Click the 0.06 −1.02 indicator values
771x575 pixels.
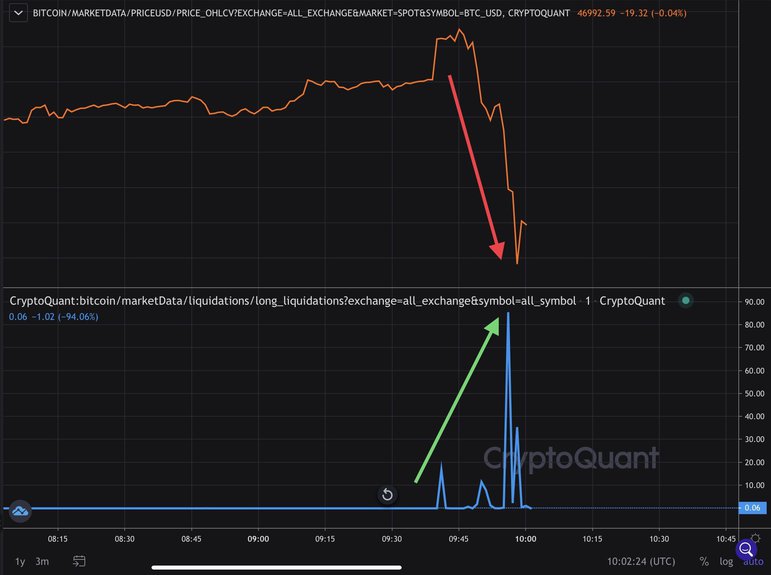[54, 317]
